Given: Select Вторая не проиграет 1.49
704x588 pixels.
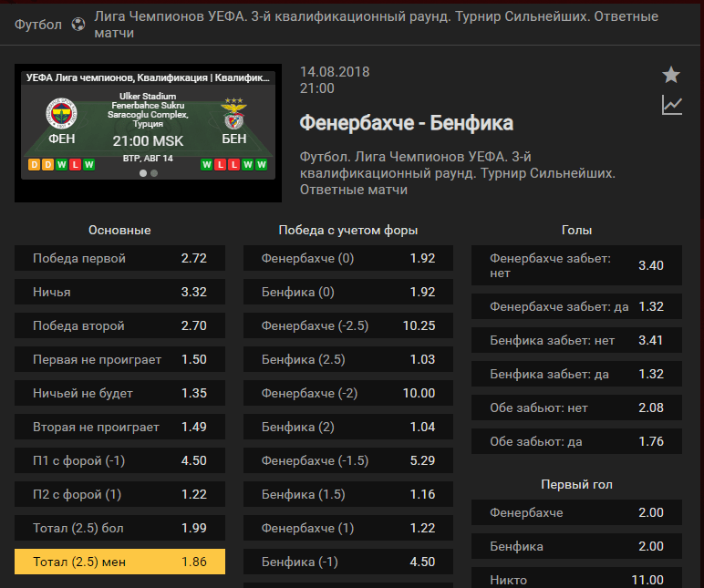Looking at the screenshot, I should tap(119, 427).
